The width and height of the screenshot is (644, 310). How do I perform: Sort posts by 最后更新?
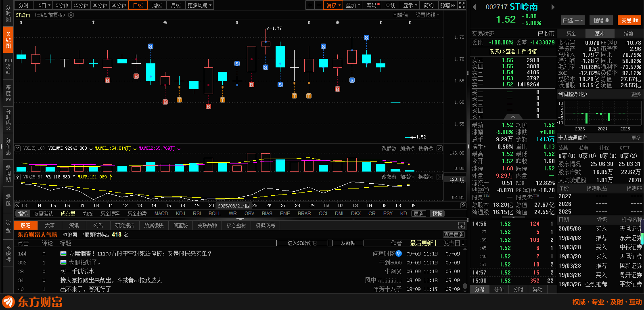coord(423,243)
